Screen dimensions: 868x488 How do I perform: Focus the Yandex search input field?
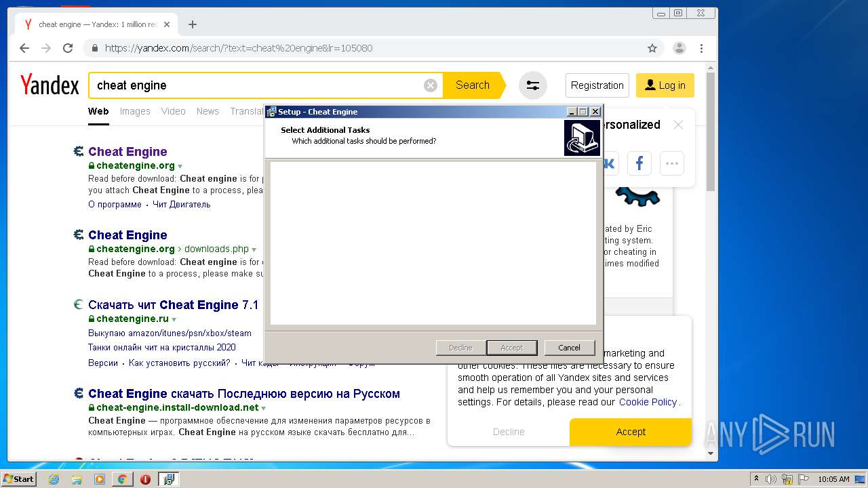(258, 85)
